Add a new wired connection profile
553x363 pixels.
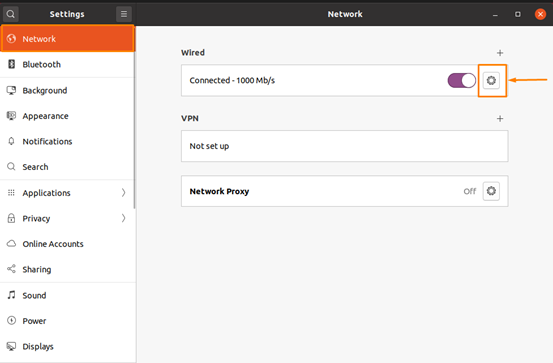click(500, 53)
